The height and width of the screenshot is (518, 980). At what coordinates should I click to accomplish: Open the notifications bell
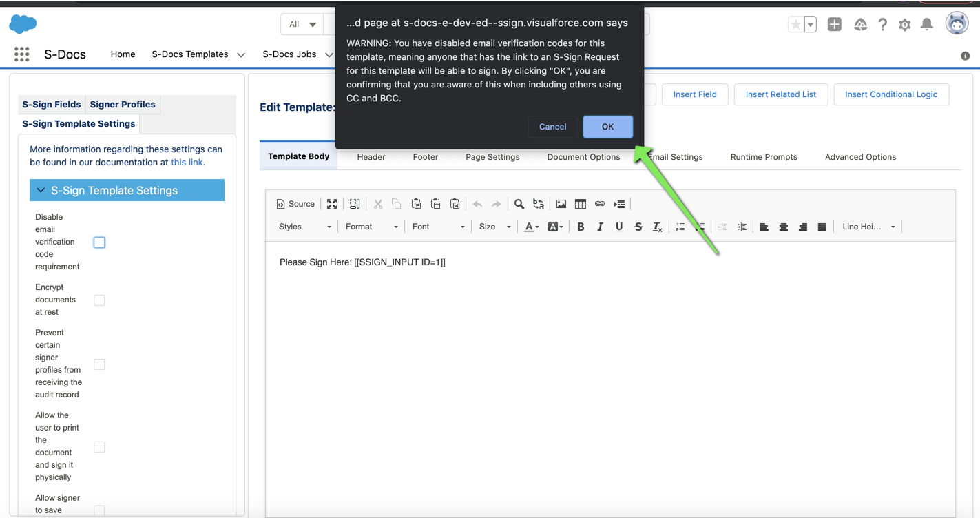tap(927, 25)
